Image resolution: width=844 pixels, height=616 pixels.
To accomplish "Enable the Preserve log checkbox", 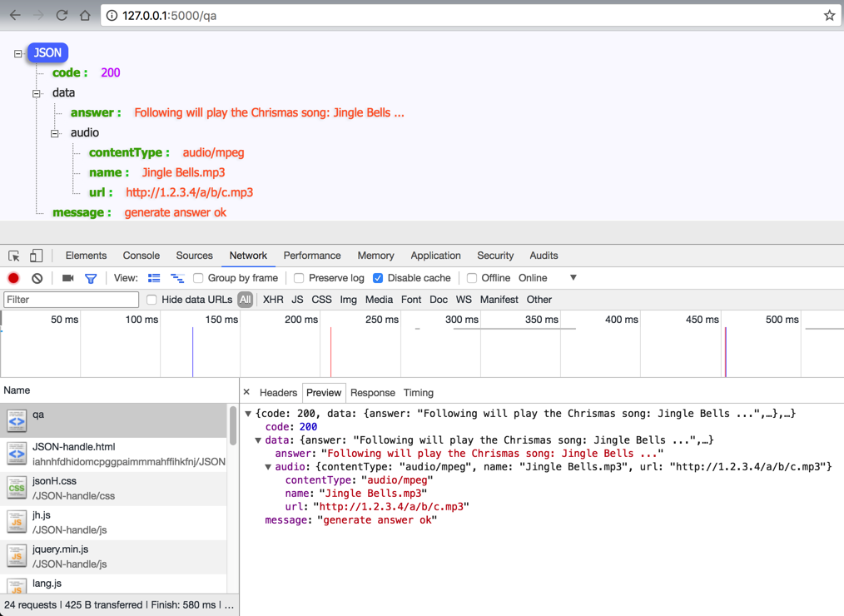I will [x=299, y=278].
